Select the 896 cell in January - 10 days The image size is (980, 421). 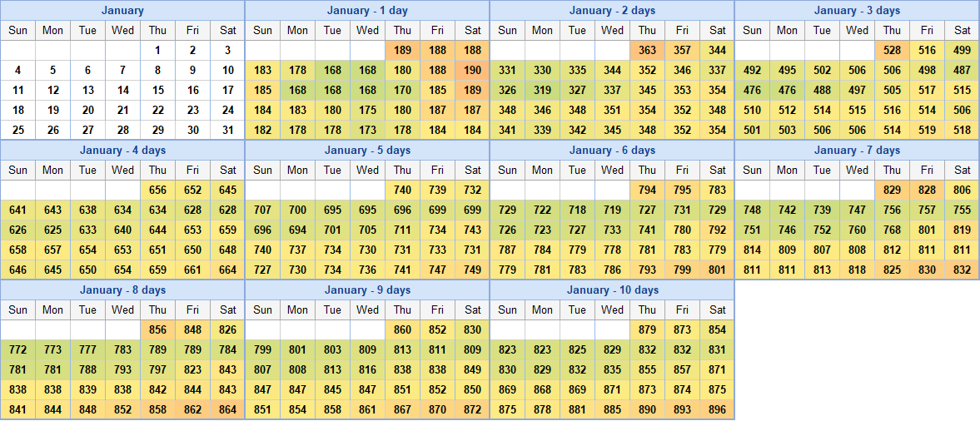tap(717, 409)
